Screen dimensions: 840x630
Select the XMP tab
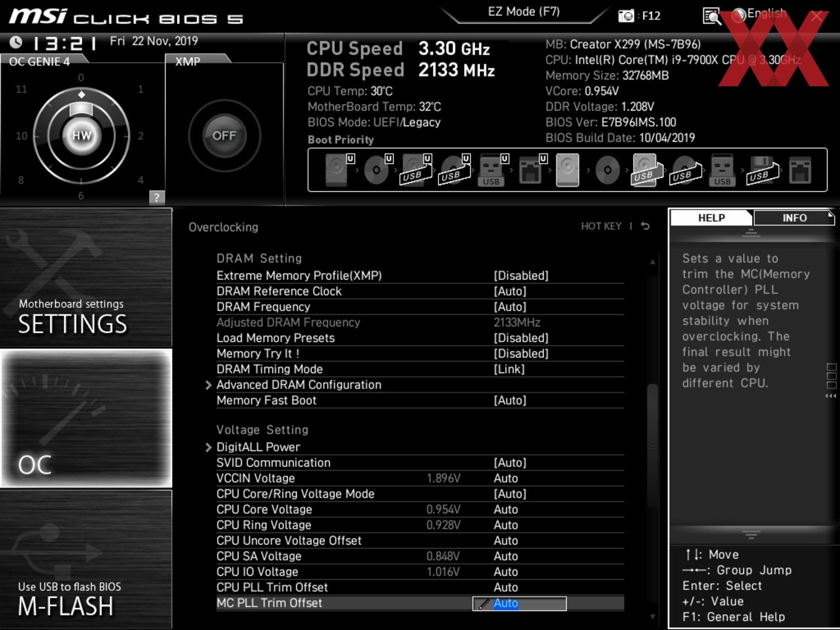pyautogui.click(x=188, y=61)
